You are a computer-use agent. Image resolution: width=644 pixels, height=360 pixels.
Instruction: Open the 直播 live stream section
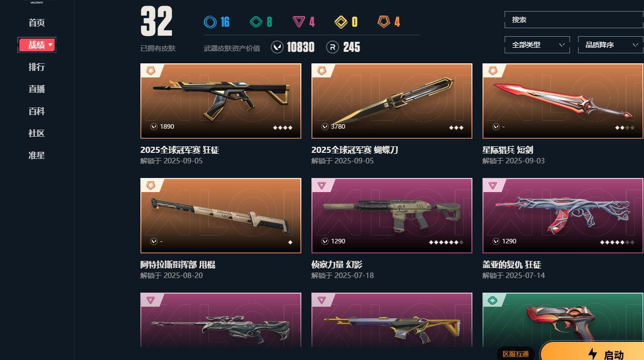point(37,89)
